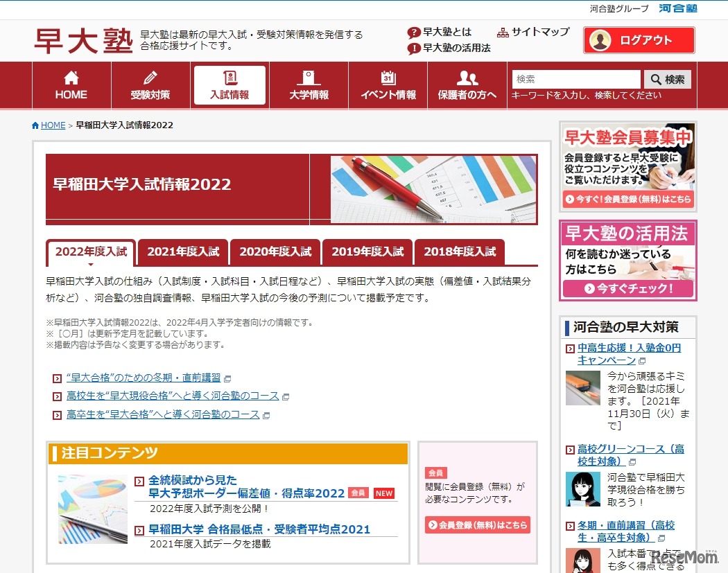Open the 河合塾 link at top right
The image size is (728, 573).
point(677,9)
